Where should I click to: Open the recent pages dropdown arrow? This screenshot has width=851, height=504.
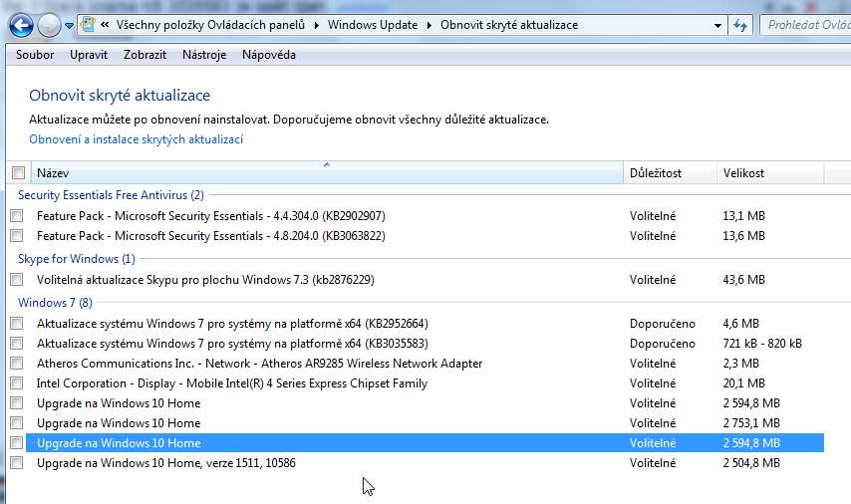coord(69,26)
